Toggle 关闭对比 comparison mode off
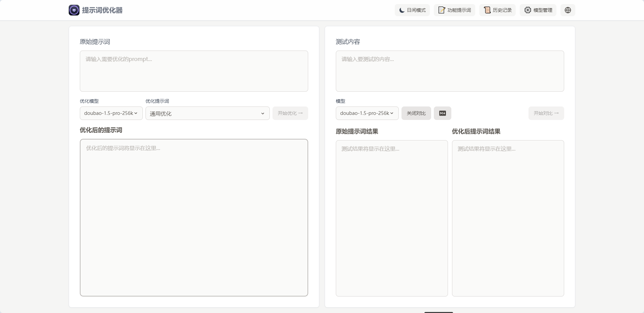This screenshot has width=644, height=313. pyautogui.click(x=416, y=113)
